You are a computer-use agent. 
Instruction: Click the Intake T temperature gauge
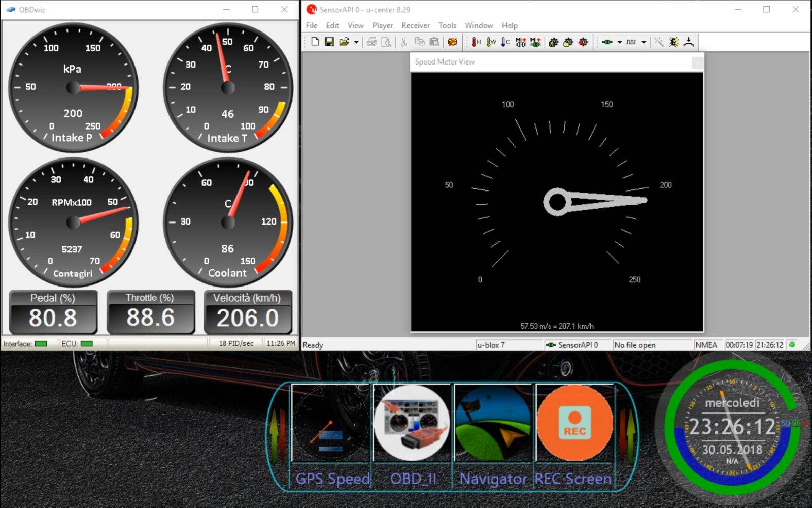(x=228, y=87)
